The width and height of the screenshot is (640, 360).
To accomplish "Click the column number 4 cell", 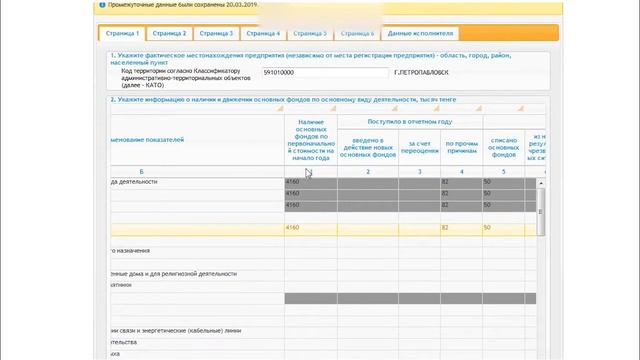I will 461,172.
